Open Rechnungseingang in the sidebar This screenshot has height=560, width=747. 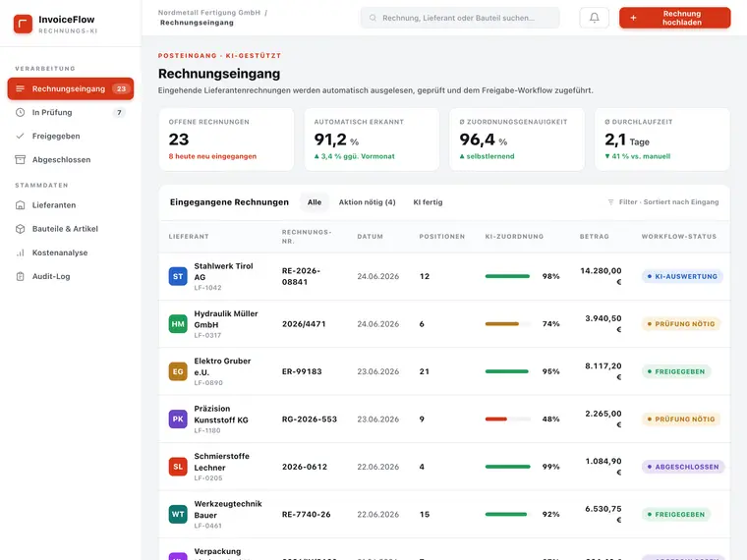coord(71,88)
